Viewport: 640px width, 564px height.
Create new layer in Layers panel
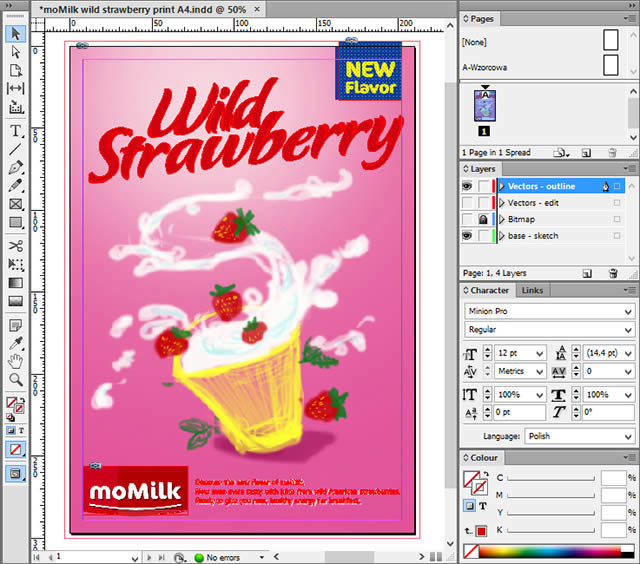587,273
